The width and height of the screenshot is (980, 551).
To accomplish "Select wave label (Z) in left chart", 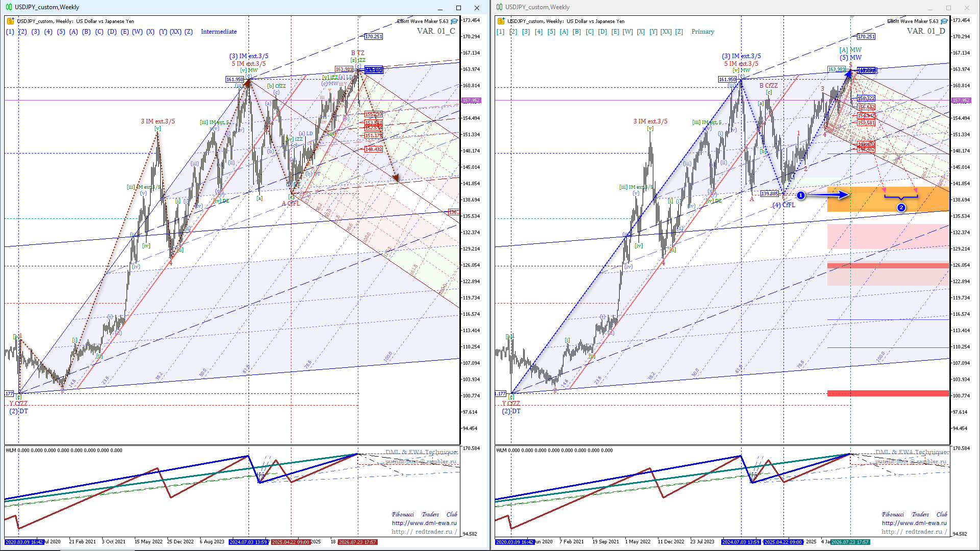I will pyautogui.click(x=189, y=32).
